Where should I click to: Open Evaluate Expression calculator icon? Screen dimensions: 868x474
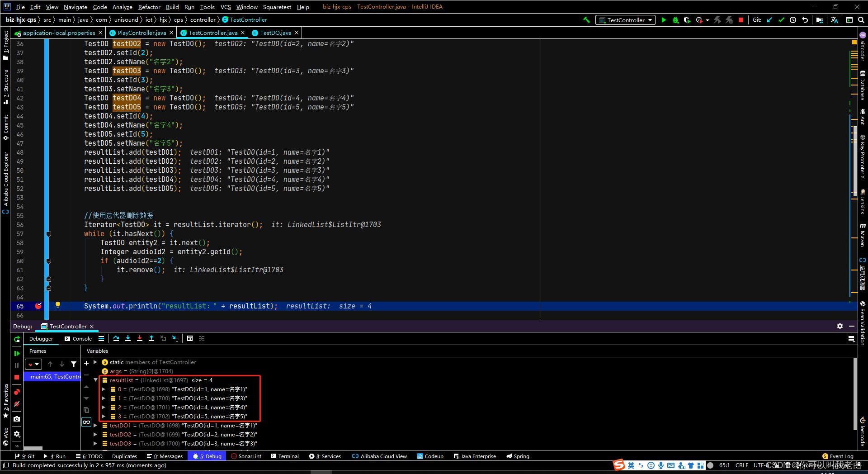point(190,338)
